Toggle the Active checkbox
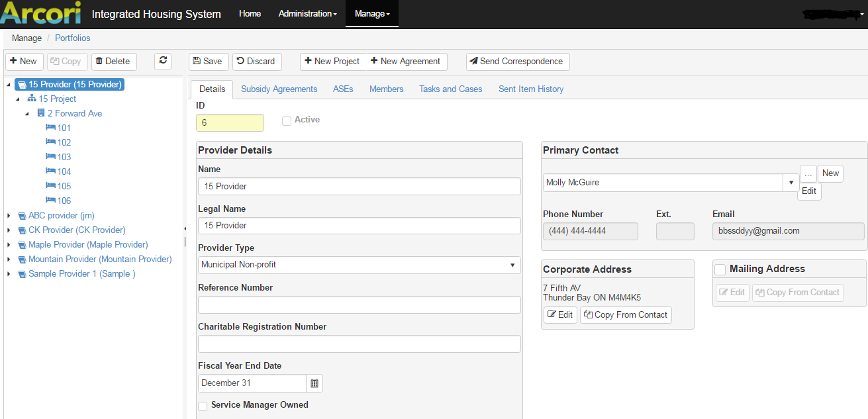 (287, 120)
